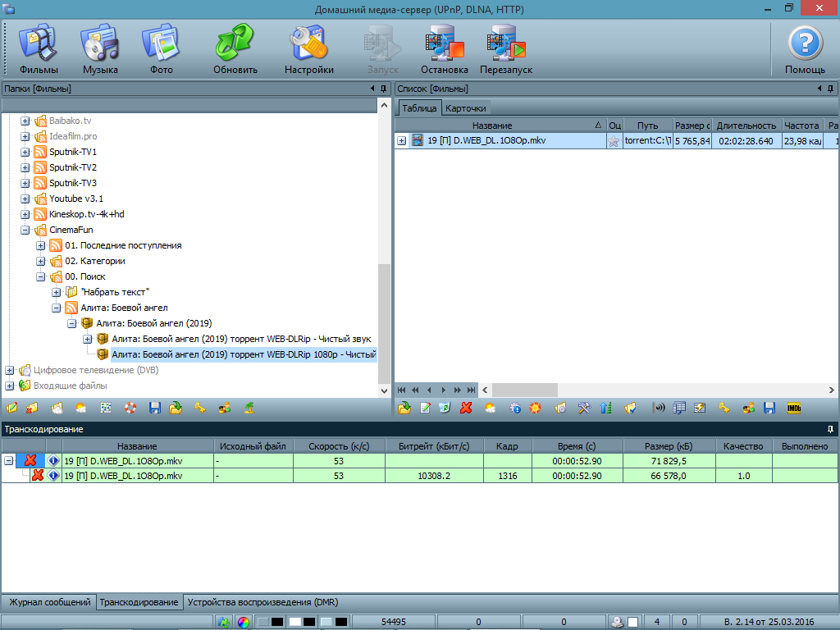The image size is (840, 630).
Task: Click the IMDb icon in list toolbar
Action: 793,408
